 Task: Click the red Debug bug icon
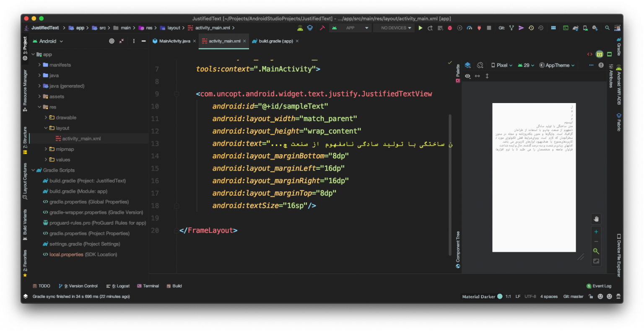[x=449, y=28]
